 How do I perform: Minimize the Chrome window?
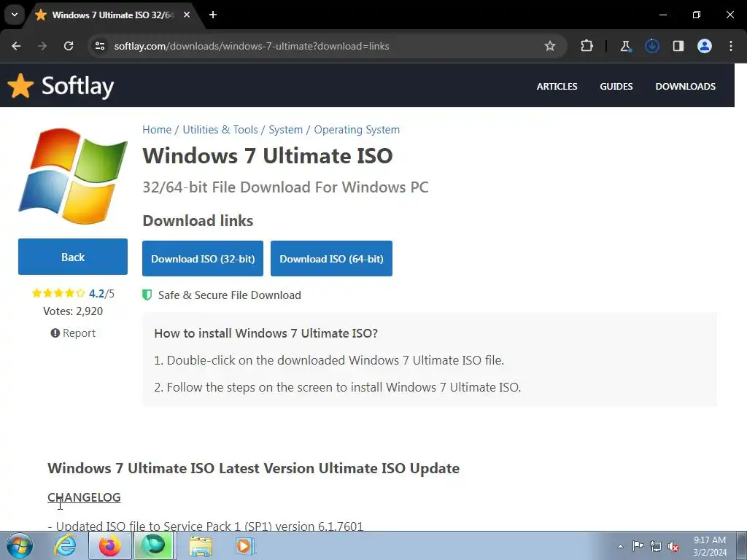663,15
